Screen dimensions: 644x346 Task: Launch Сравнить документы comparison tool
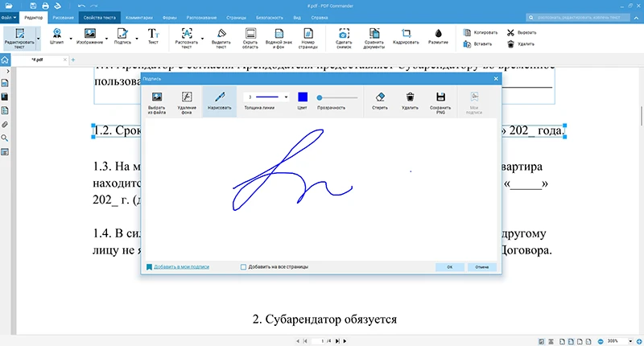pyautogui.click(x=374, y=38)
